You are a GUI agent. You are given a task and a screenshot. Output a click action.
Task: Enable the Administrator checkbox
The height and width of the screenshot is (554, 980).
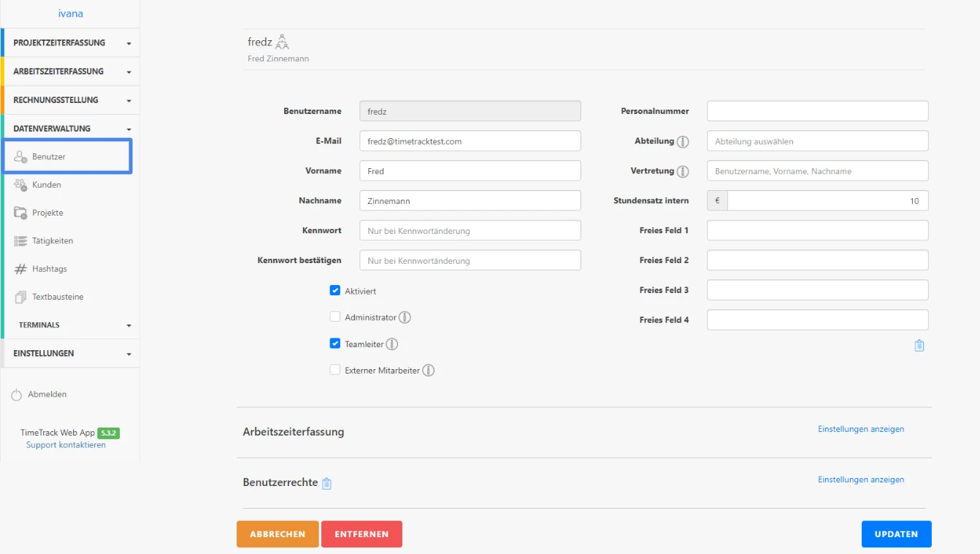(335, 317)
